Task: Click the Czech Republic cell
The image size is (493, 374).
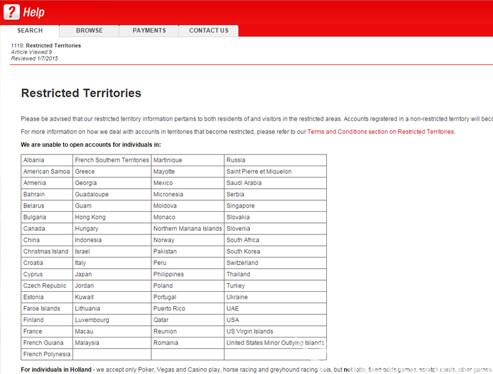Action: coord(47,286)
